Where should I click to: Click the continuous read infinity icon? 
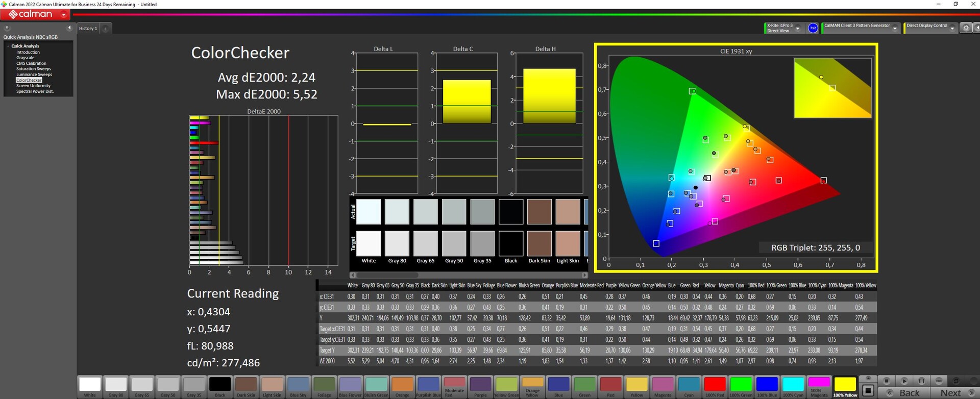(939, 381)
